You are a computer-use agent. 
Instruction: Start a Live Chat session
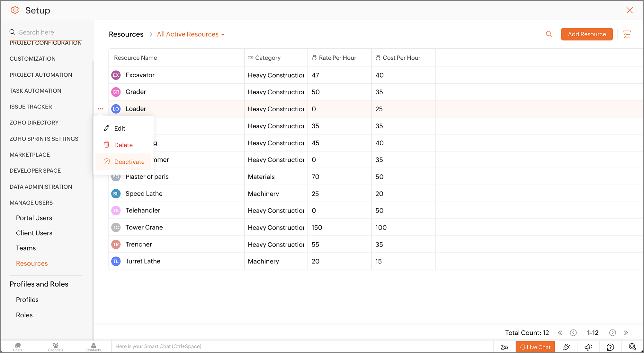535,347
